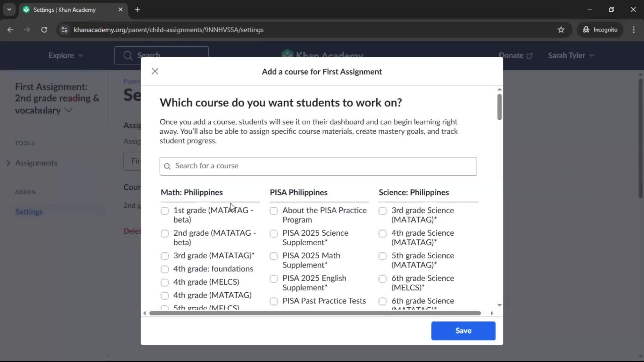
Task: Open the Sarah Tyler account menu
Action: [x=571, y=55]
